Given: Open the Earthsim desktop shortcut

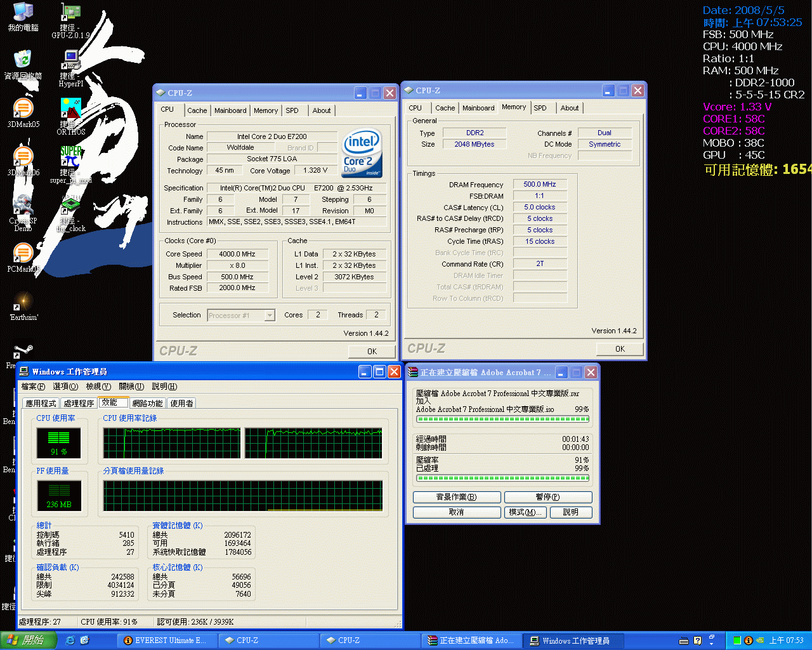Looking at the screenshot, I should pos(23,306).
